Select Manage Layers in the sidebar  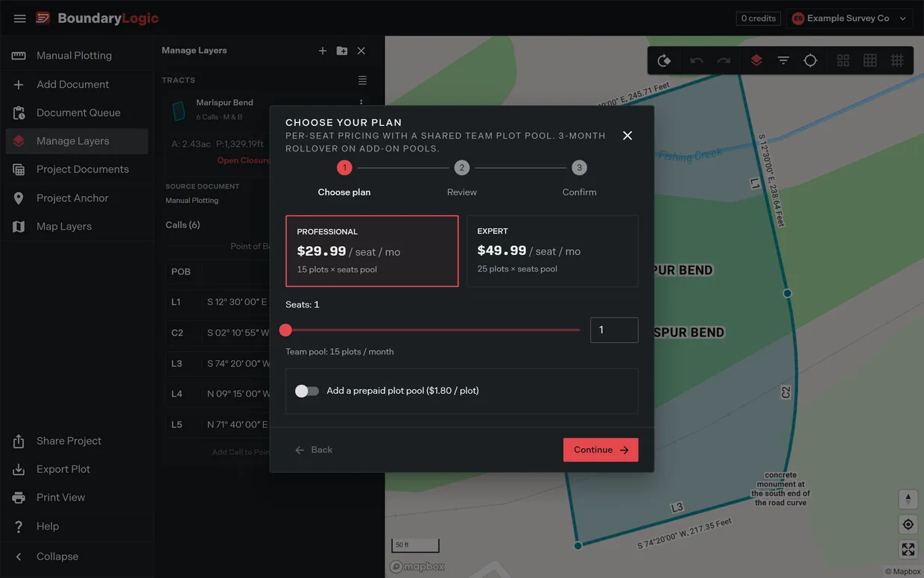coord(77,141)
